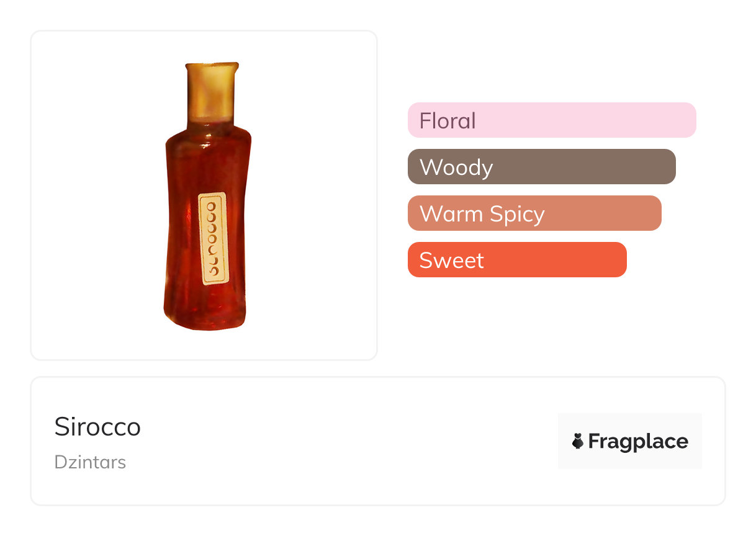Select the orange-red Sweet accord bar
This screenshot has height=536, width=756.
(x=517, y=259)
